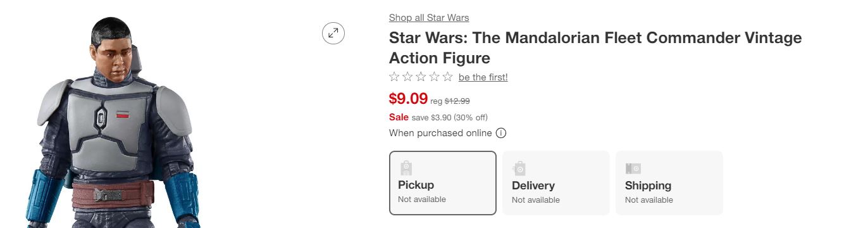Choose the Pickup fulfillment option label

(416, 185)
